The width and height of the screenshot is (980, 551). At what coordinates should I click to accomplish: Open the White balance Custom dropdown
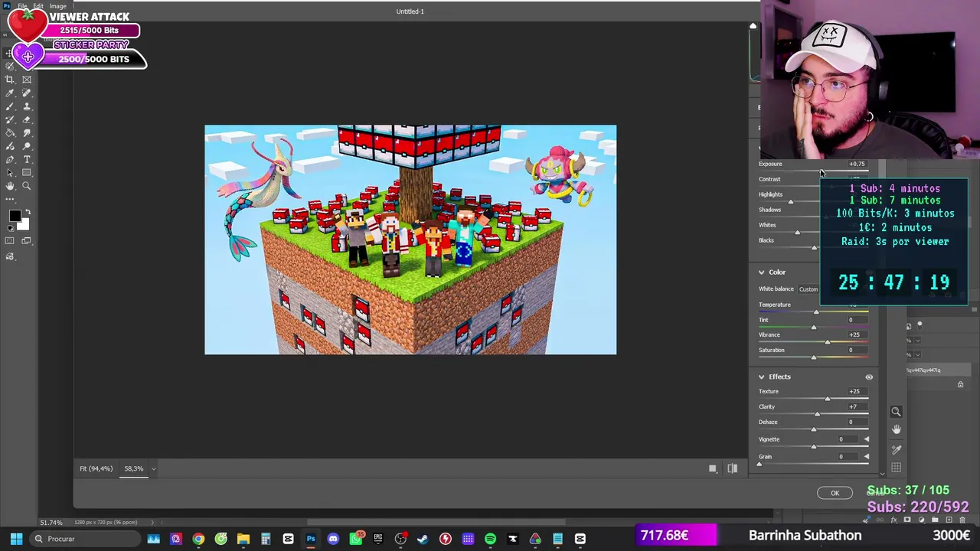[x=808, y=289]
